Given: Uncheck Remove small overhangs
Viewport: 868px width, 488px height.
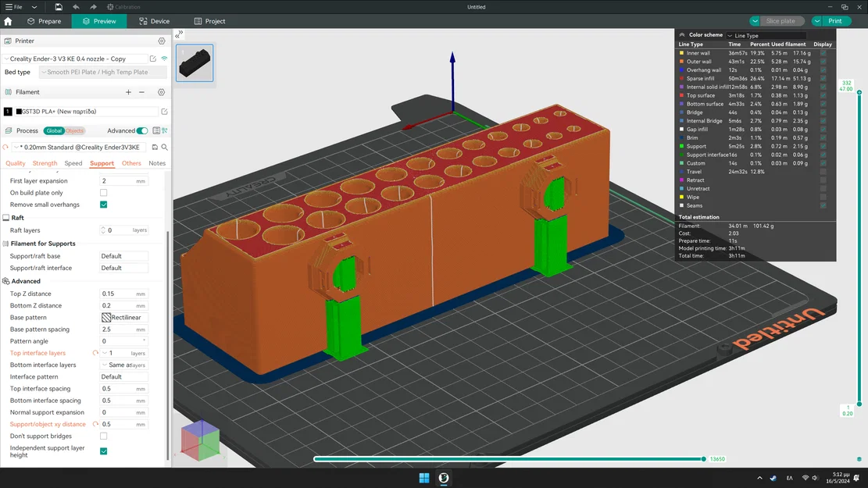Looking at the screenshot, I should 103,205.
